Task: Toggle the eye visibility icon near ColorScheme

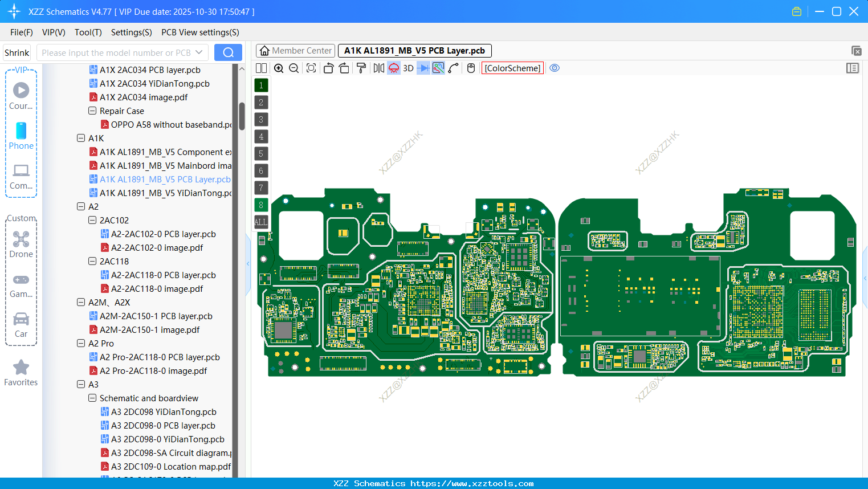Action: [x=554, y=67]
